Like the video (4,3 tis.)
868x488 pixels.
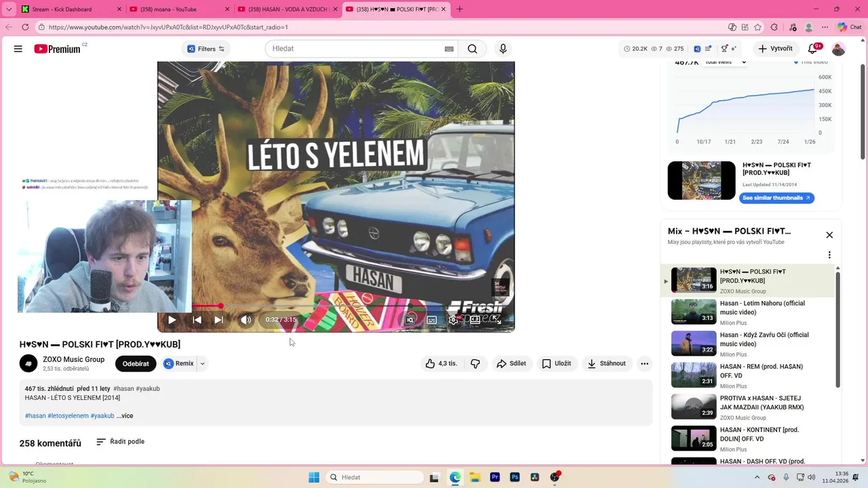click(x=441, y=363)
